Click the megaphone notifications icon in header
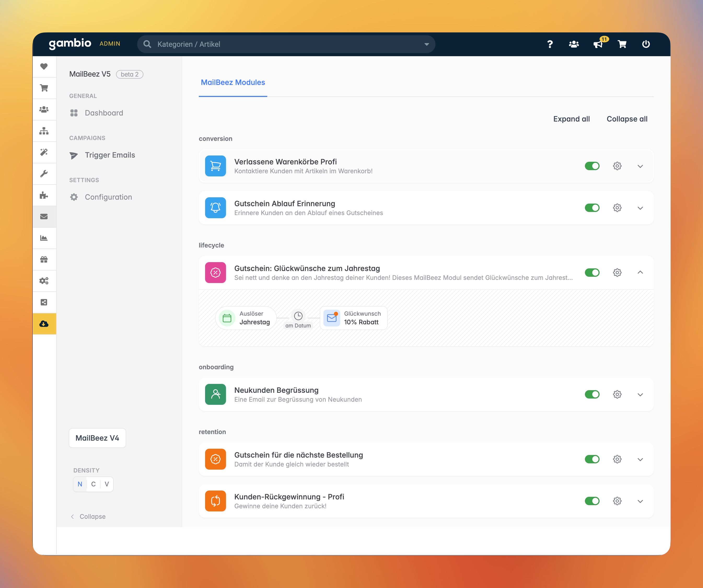 click(x=598, y=44)
